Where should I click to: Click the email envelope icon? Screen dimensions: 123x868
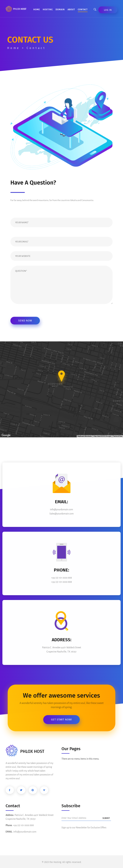[x=61, y=483]
